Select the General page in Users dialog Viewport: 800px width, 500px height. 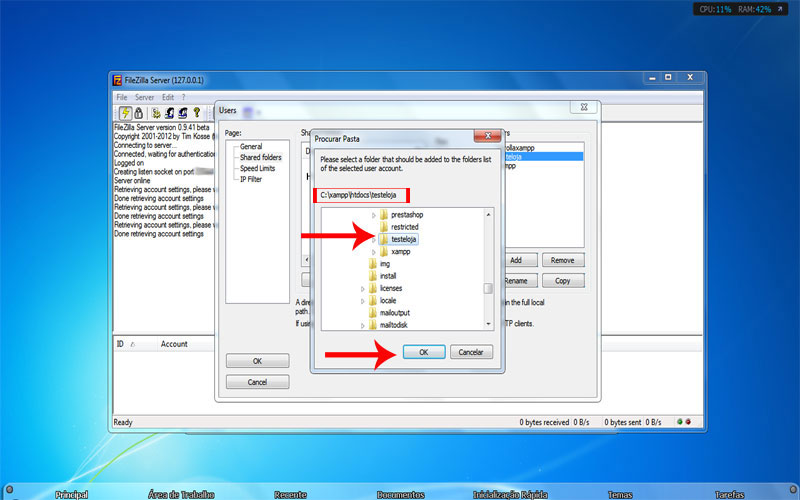(x=251, y=146)
